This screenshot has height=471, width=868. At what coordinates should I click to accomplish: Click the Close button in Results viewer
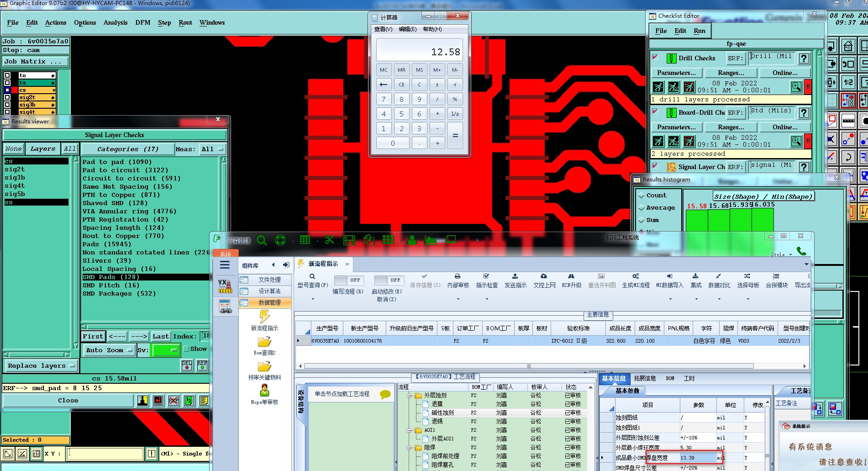point(68,401)
